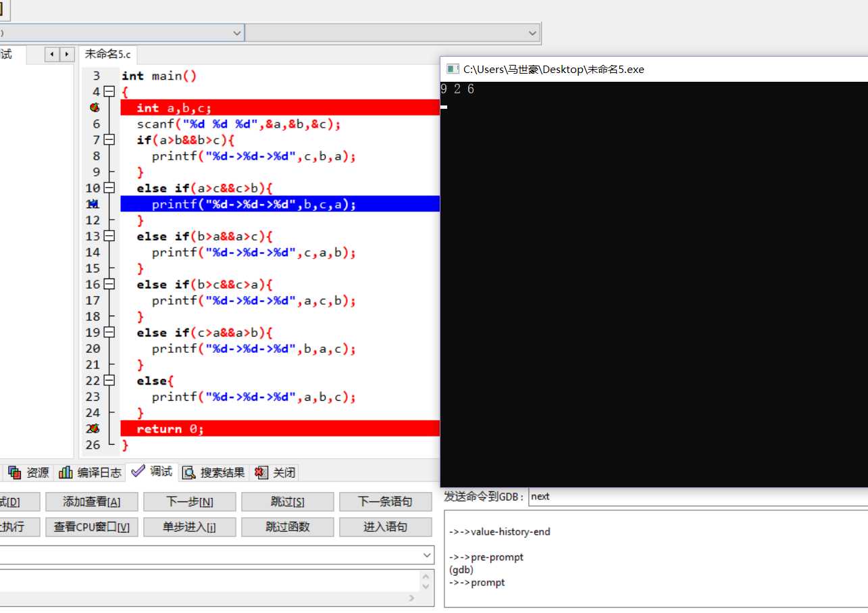Click the 添加查看[A] button
Screen dimensions: 868x613
(x=92, y=501)
